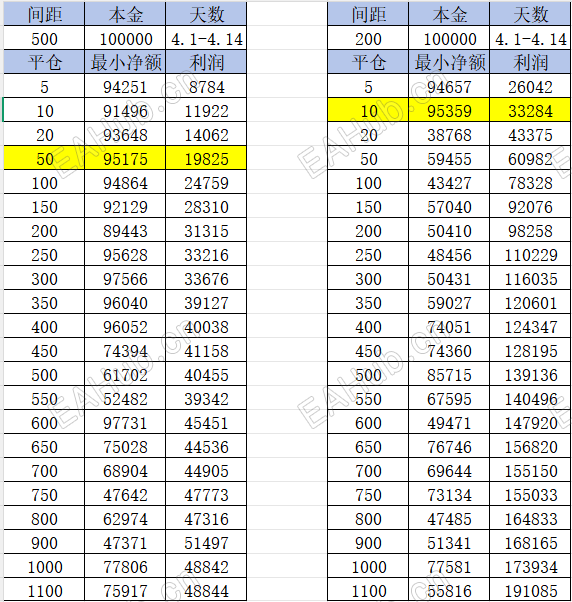Select left table header 最小净额
Screen dimensions: 572x602
tap(125, 62)
